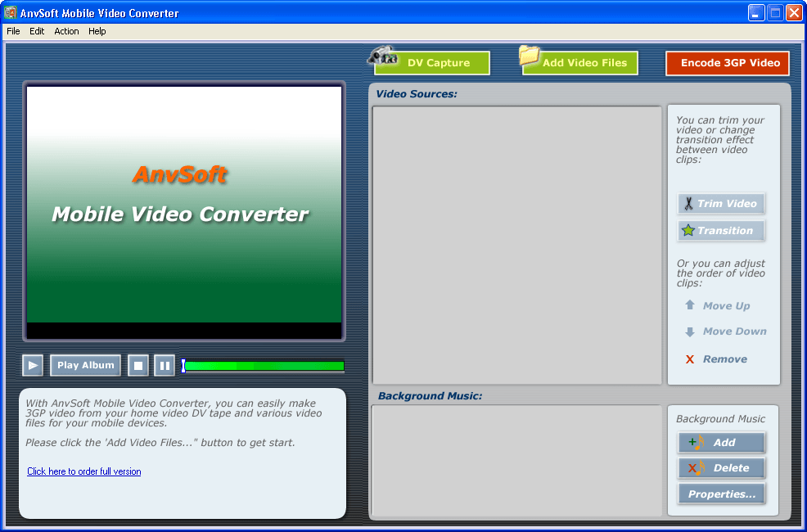Minimize the AnvSoft Mobile Video Converter window
The image size is (807, 532).
click(x=756, y=13)
